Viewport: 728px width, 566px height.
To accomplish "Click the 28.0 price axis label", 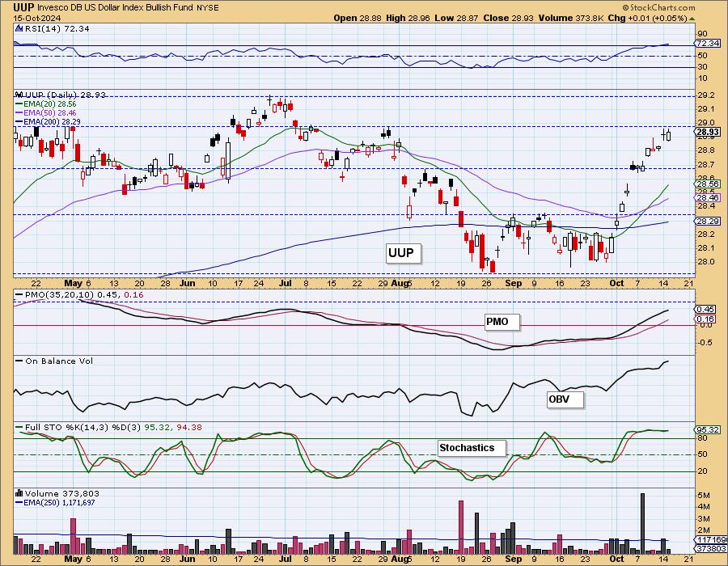I will pos(706,262).
